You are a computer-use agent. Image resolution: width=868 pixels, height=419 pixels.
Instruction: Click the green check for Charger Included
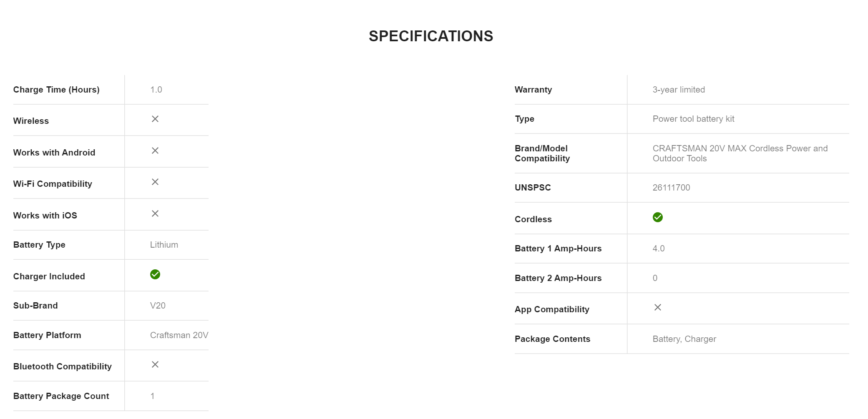point(155,274)
